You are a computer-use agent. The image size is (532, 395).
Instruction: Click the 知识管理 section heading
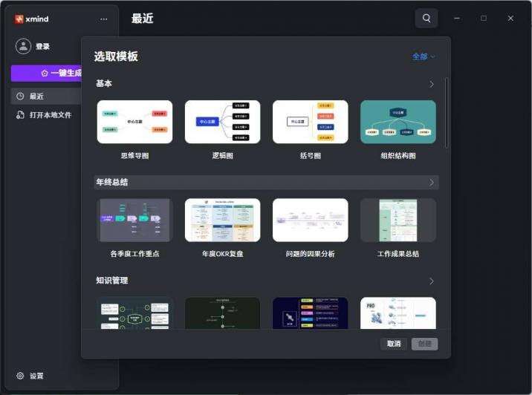tap(112, 281)
